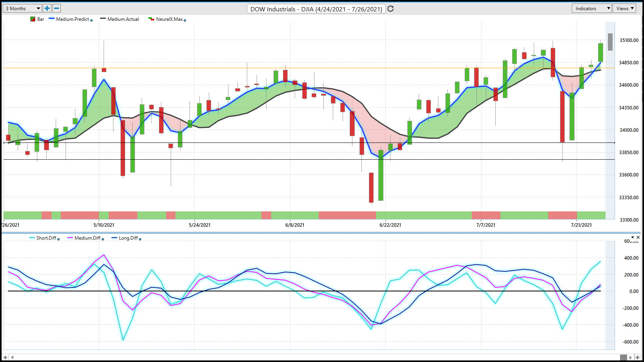
Task: Click the DOW Industrials - DJIA title field
Action: coord(316,9)
